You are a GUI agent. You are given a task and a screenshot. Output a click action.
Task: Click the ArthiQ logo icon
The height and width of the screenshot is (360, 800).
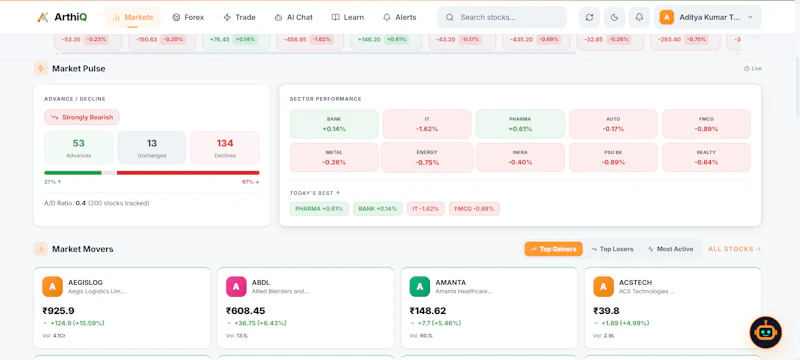coord(43,17)
